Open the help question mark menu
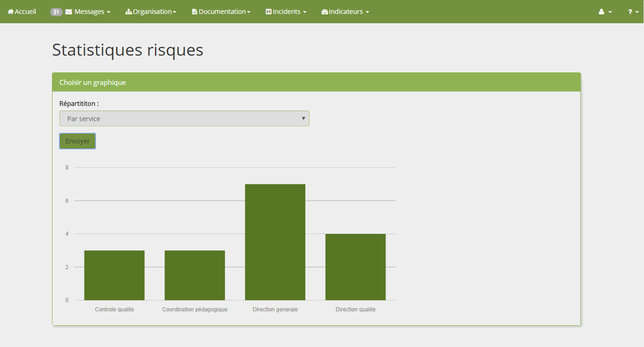This screenshot has width=644, height=347. [633, 11]
